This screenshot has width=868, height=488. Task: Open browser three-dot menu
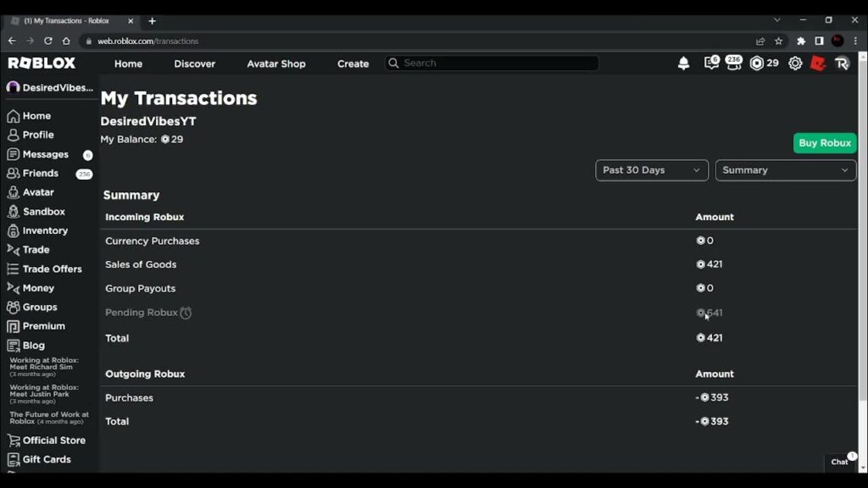855,41
